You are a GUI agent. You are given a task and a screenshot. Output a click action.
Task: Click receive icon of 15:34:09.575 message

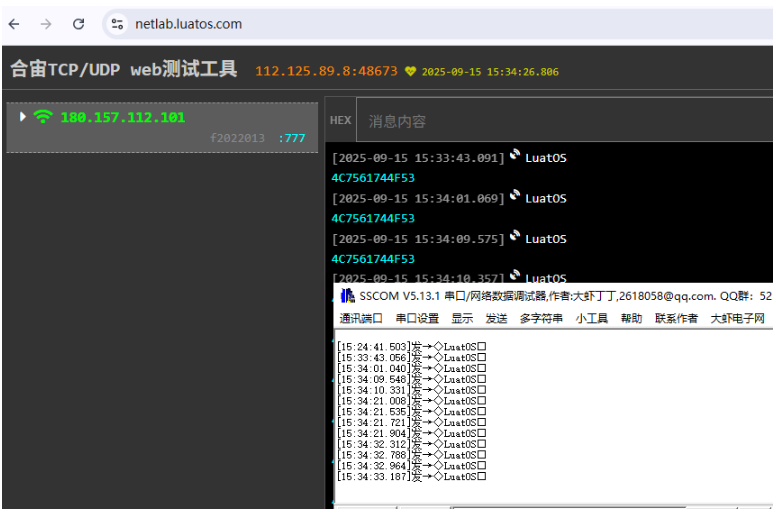(515, 236)
